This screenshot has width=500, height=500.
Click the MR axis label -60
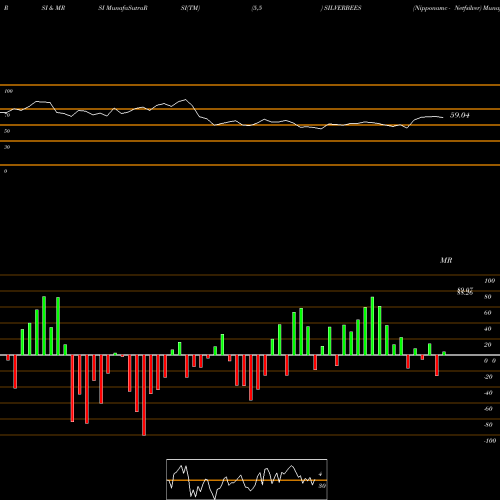click(x=488, y=409)
